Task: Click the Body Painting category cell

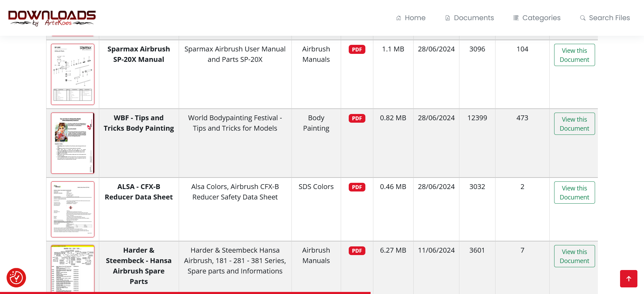Action: (x=316, y=123)
